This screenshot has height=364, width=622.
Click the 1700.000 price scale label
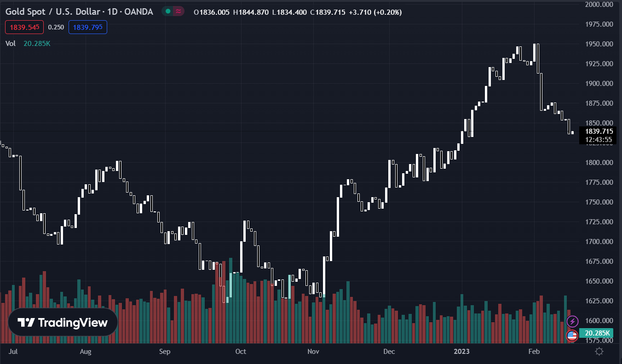[599, 242]
